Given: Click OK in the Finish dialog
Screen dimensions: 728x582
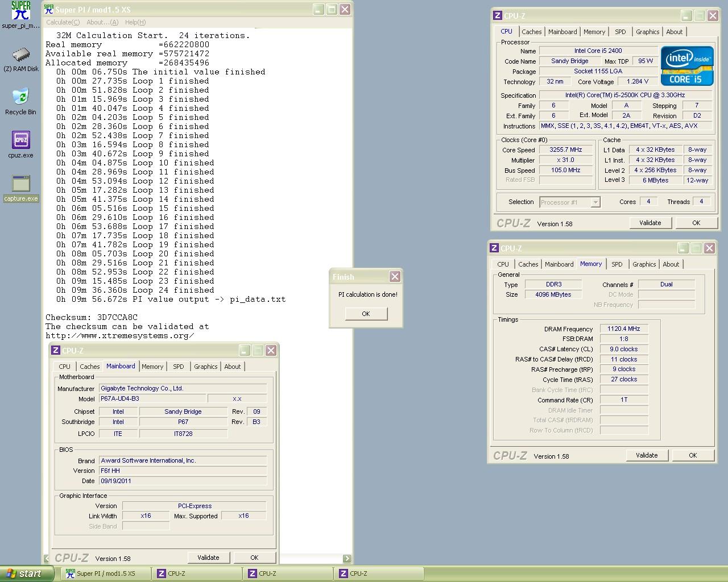Looking at the screenshot, I should (366, 314).
